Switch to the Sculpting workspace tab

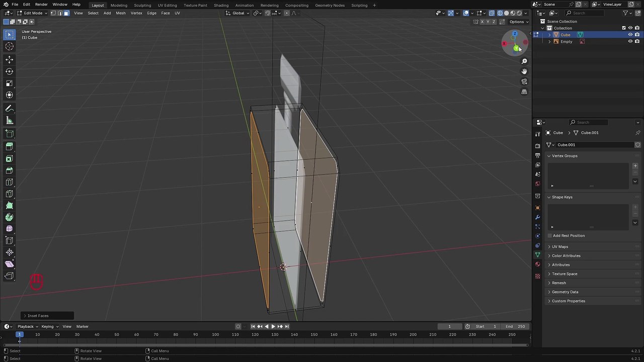pos(142,5)
